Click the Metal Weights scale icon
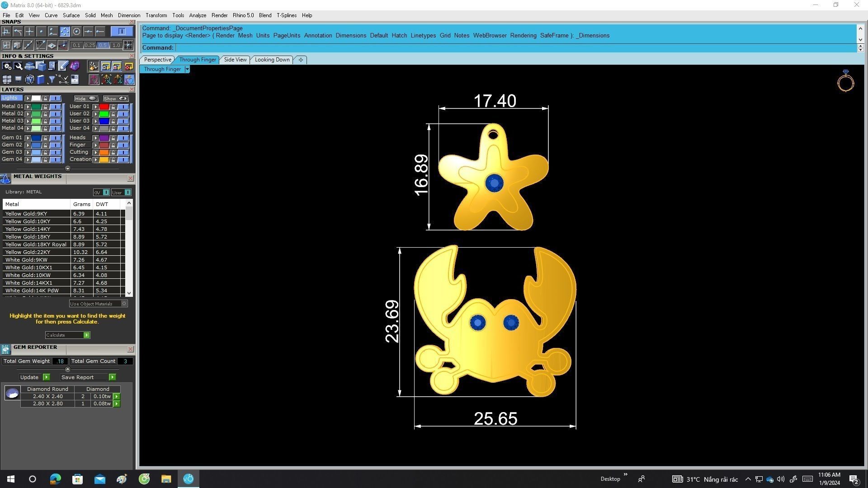 coord(5,179)
